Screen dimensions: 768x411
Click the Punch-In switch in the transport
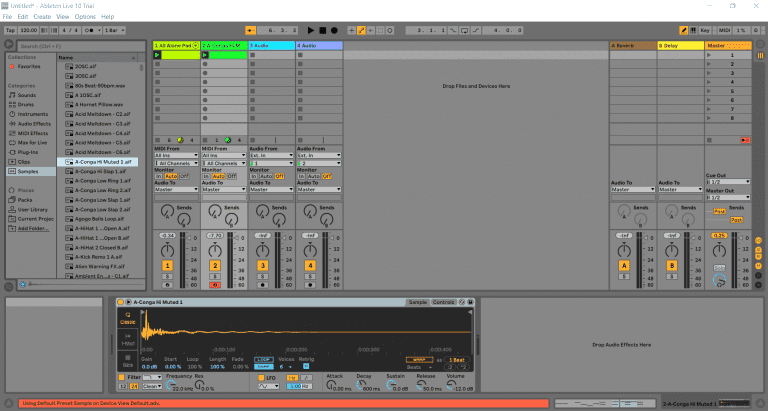click(453, 30)
